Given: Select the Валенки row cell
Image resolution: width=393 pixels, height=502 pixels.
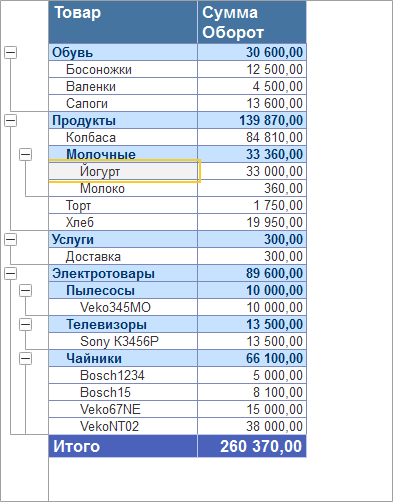Looking at the screenshot, I should point(123,86).
